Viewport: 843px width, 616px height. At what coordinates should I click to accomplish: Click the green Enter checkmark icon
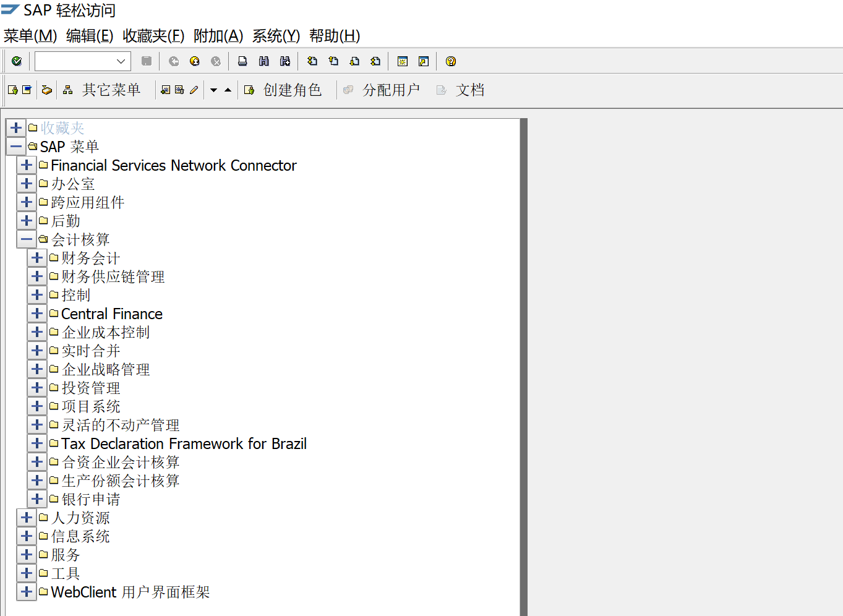[x=17, y=61]
